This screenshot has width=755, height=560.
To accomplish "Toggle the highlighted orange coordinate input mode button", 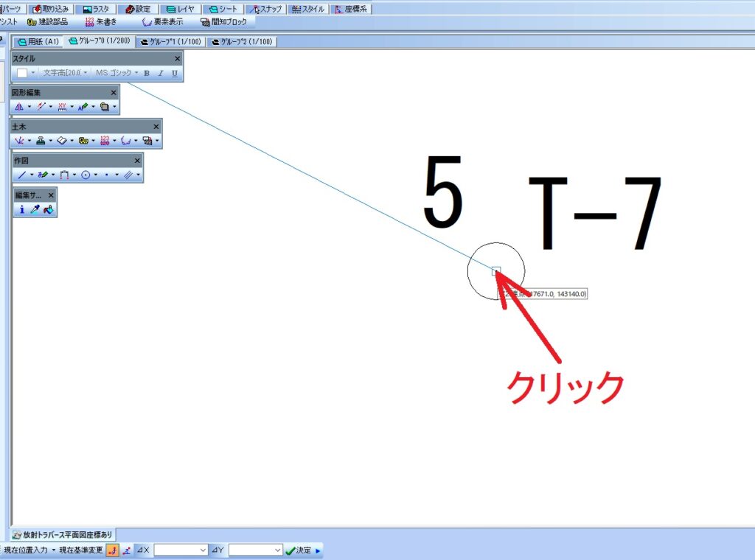I will [113, 550].
